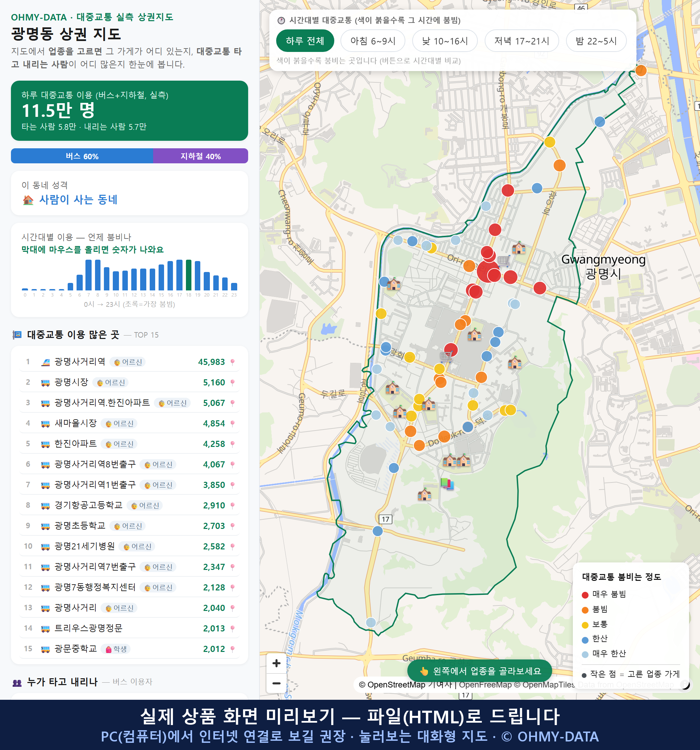Click the 어르신 tag on 광명사거리역8번출구 row

pos(158,464)
